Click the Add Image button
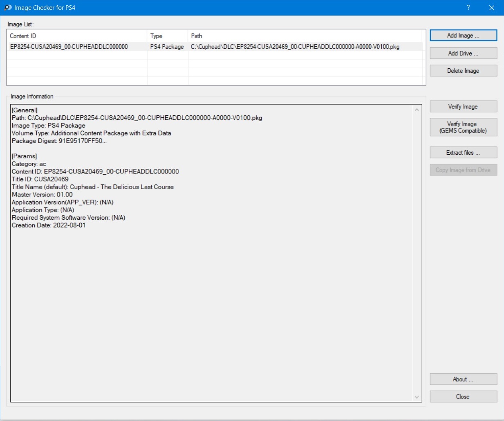 point(463,36)
